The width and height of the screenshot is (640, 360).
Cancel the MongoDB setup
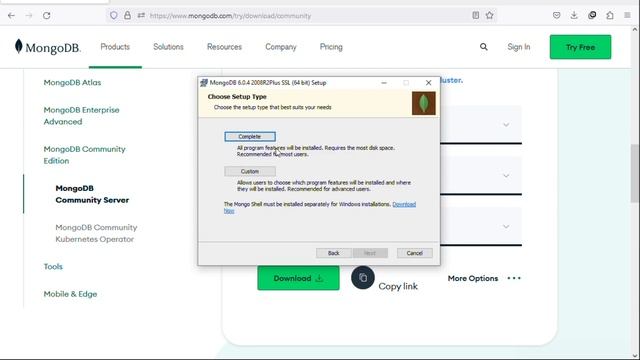[x=415, y=253]
